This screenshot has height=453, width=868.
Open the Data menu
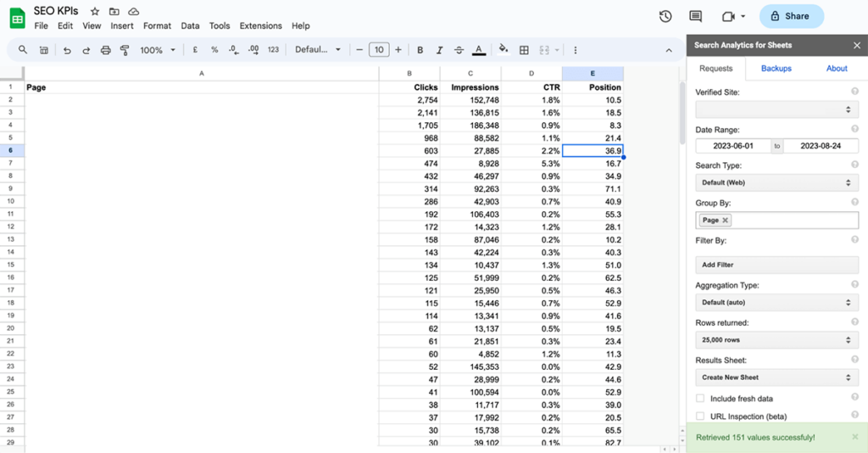coord(190,26)
